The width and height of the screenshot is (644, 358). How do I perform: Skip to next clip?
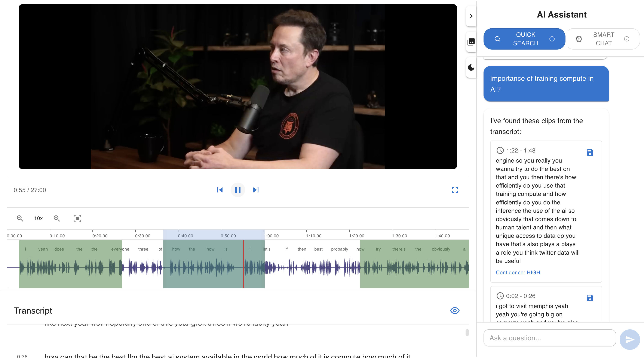(x=255, y=190)
